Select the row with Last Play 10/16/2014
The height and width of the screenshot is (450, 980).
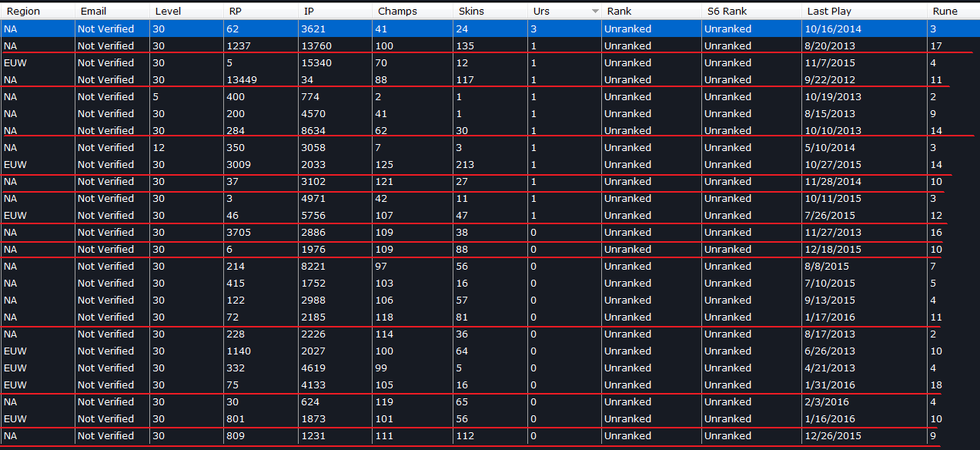tap(490, 29)
